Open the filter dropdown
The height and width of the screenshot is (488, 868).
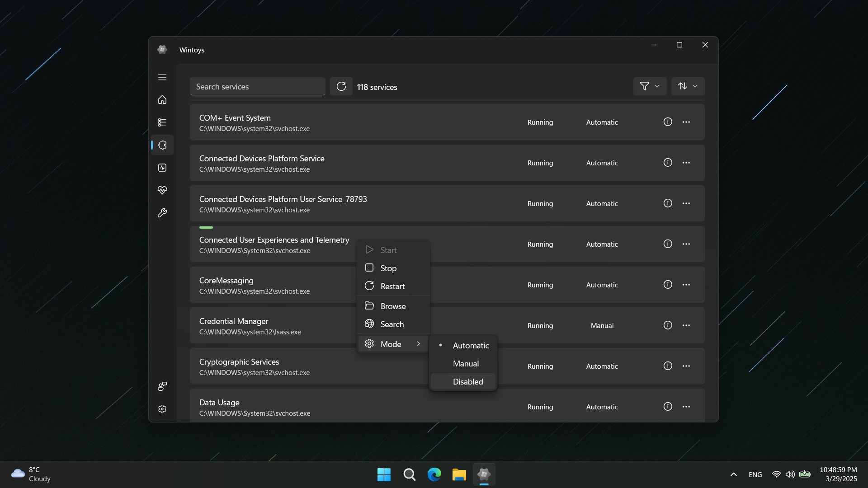click(650, 86)
